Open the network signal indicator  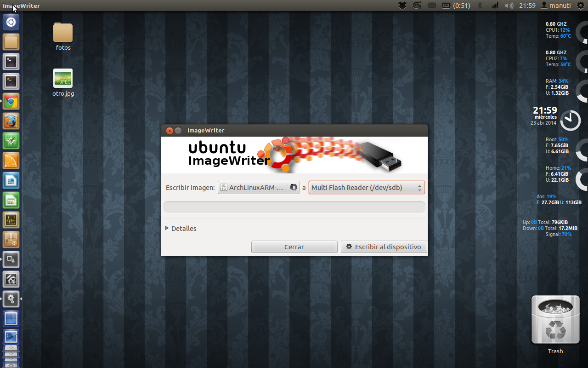pos(495,6)
